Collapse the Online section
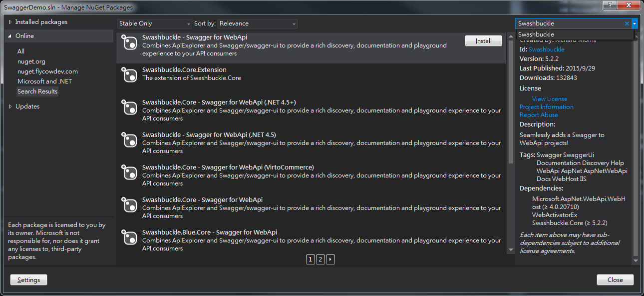 click(10, 36)
